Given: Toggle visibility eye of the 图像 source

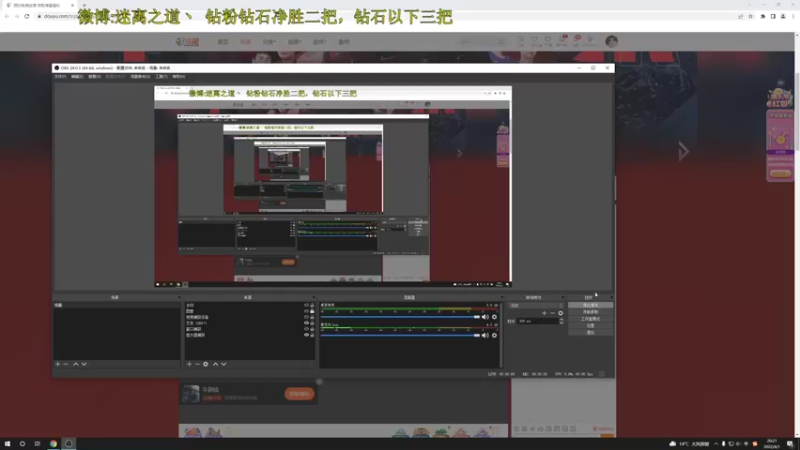Looking at the screenshot, I should pyautogui.click(x=307, y=311).
